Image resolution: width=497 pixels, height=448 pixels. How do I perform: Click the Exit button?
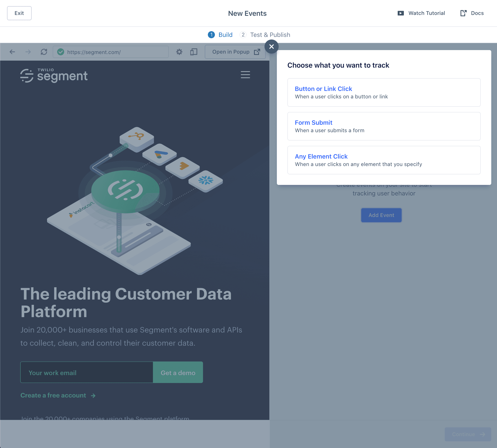point(19,13)
